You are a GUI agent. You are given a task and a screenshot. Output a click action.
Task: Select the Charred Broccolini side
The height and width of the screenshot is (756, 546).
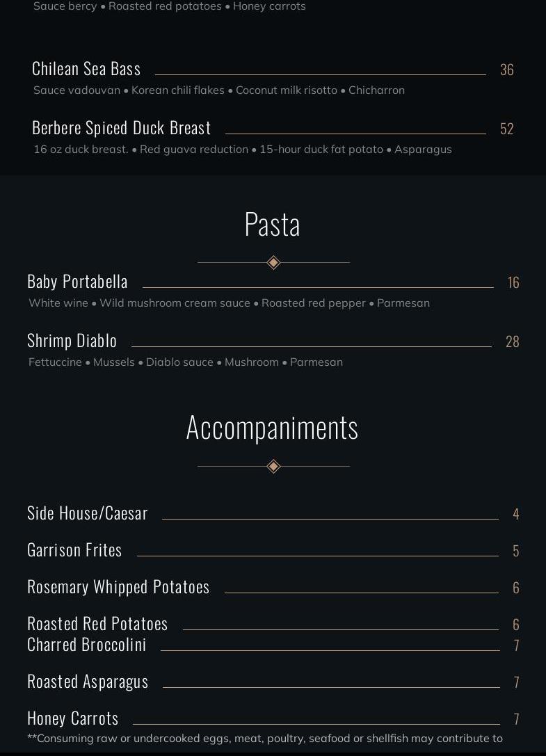pyautogui.click(x=87, y=645)
